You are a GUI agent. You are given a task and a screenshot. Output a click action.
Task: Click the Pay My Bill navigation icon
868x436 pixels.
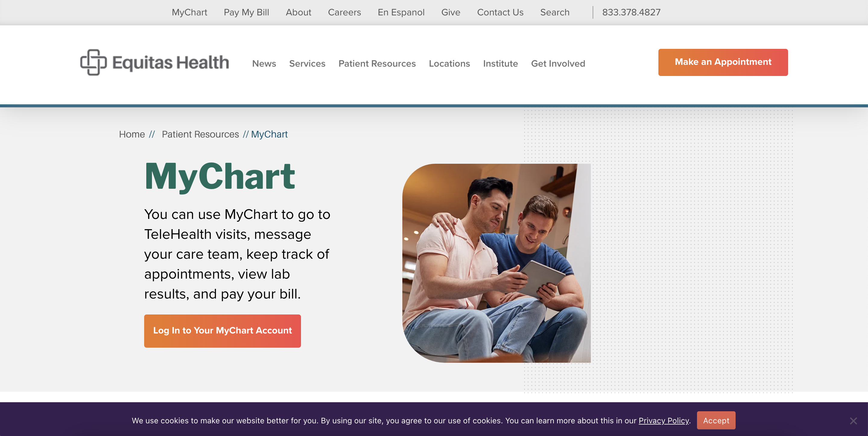click(x=246, y=12)
